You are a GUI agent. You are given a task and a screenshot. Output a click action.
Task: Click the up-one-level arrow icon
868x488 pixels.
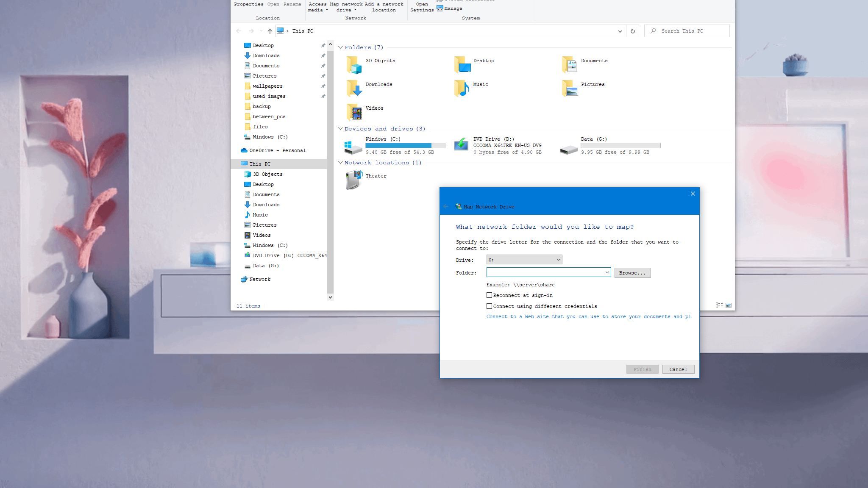pyautogui.click(x=270, y=31)
